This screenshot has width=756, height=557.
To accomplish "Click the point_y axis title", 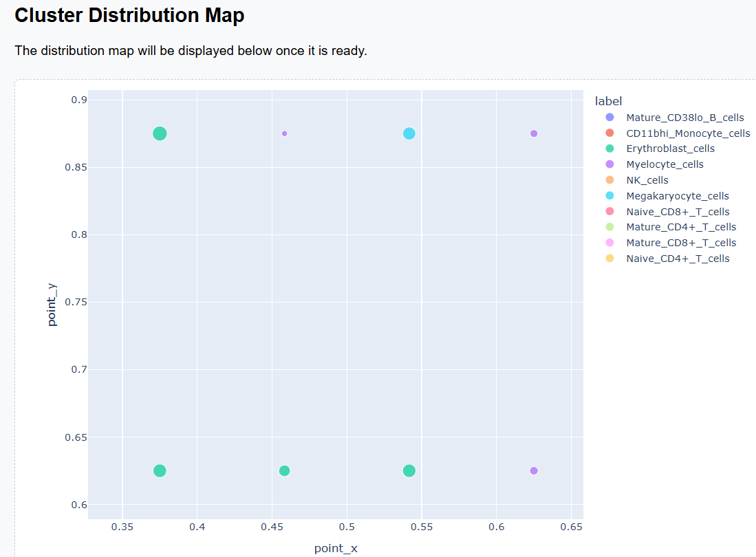I will (53, 303).
